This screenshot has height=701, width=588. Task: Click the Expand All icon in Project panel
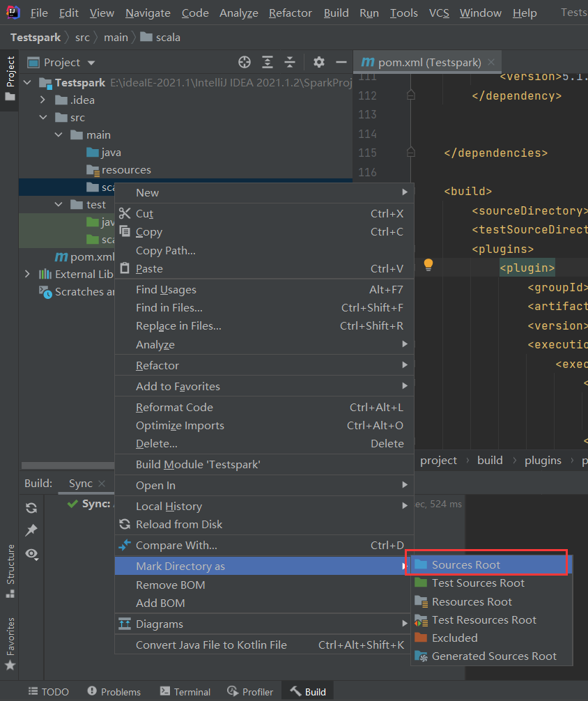[268, 62]
